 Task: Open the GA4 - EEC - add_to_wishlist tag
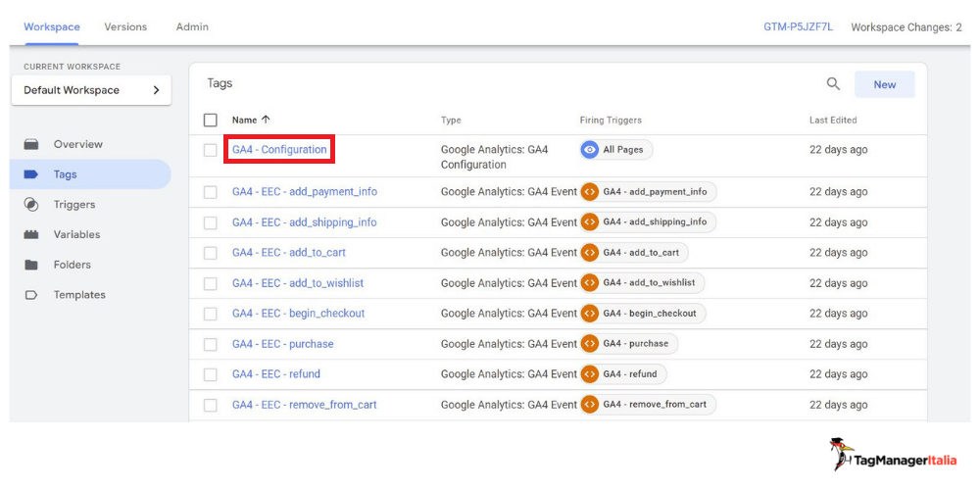pyautogui.click(x=298, y=283)
